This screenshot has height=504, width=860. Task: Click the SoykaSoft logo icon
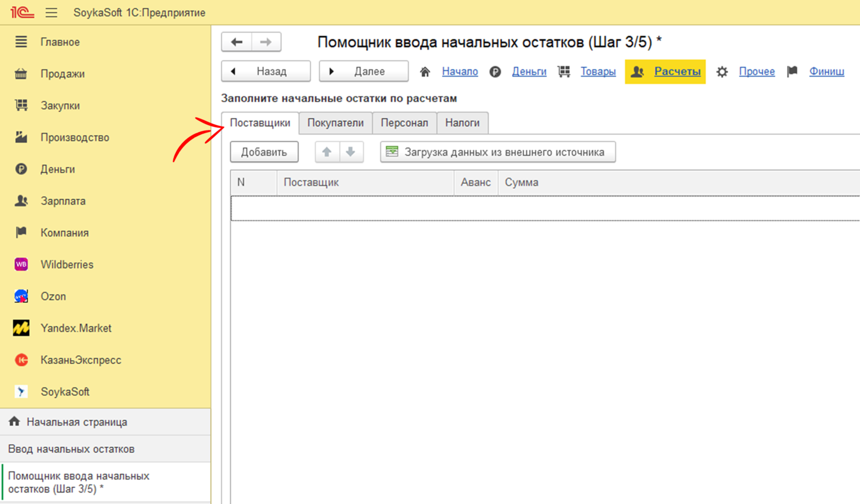21,391
